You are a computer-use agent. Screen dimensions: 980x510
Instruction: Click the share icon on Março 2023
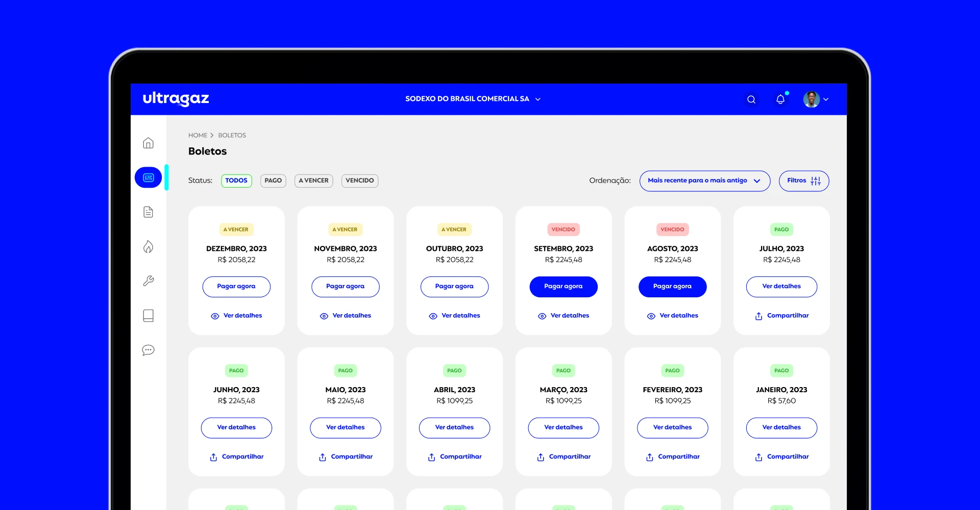[x=541, y=457]
